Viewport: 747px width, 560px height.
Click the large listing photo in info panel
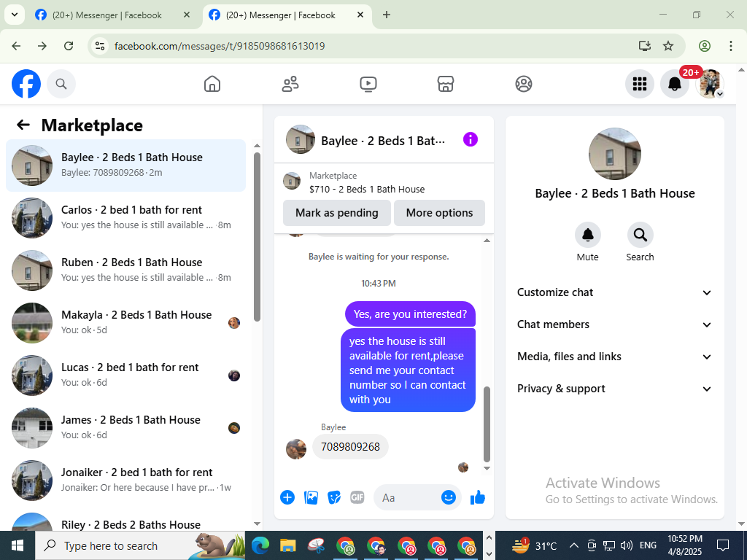tap(614, 154)
